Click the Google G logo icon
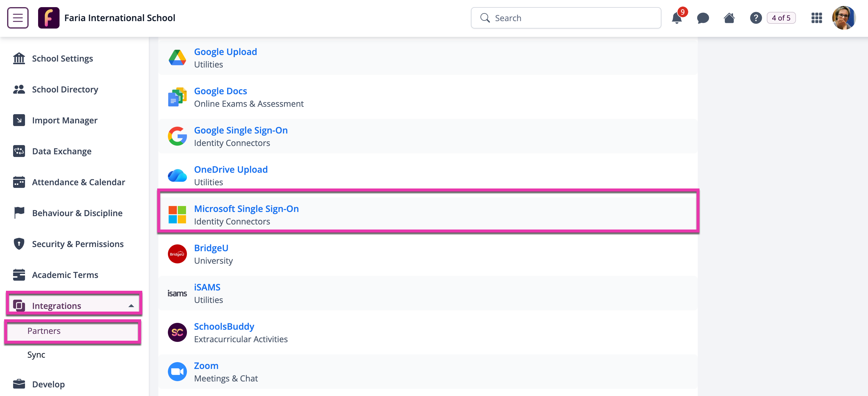Image resolution: width=868 pixels, height=396 pixels. click(177, 136)
